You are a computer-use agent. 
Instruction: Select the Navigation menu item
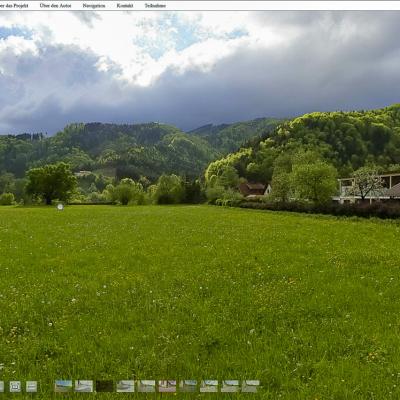(94, 6)
